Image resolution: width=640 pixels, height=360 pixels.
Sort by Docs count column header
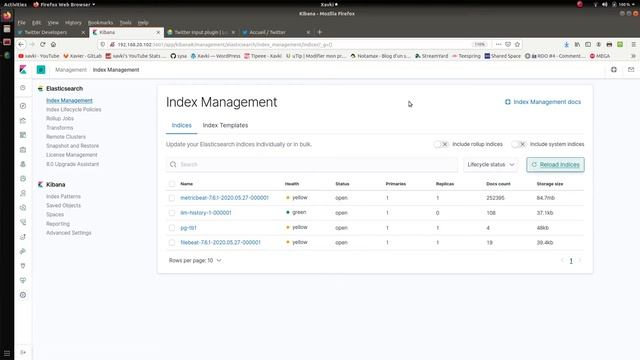click(x=498, y=184)
